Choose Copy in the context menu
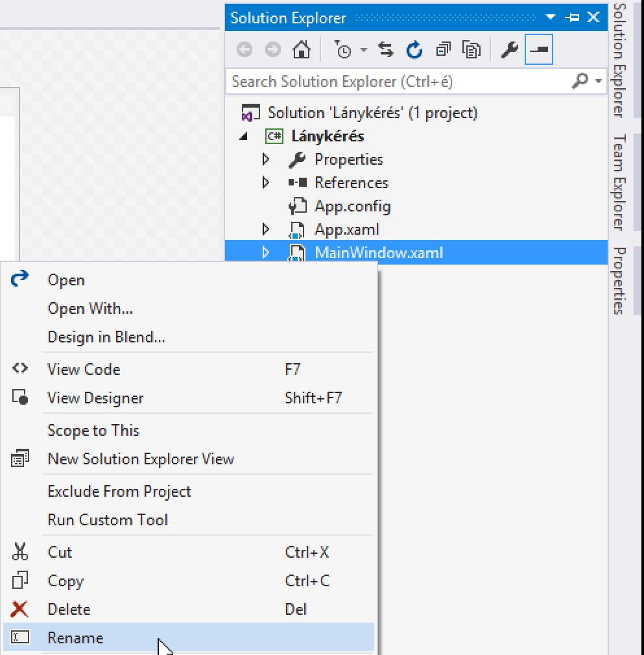644x655 pixels. [188, 581]
